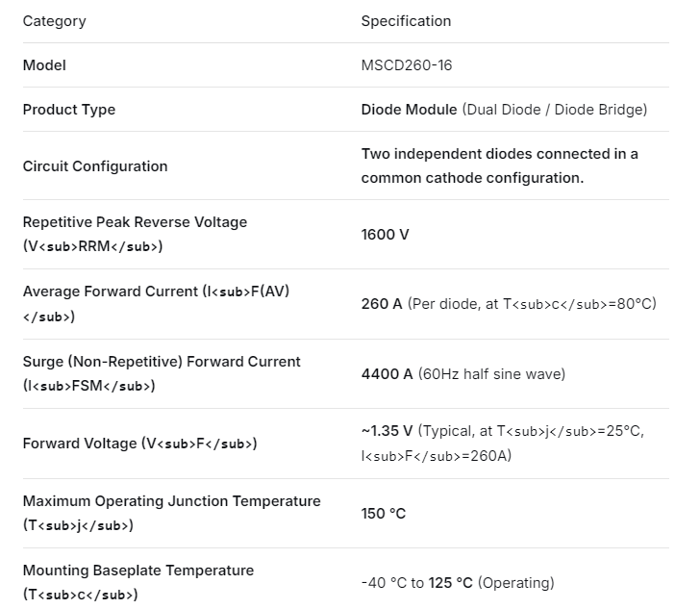Click the Product Type label
Viewport: 700px width, 609px height.
(69, 110)
